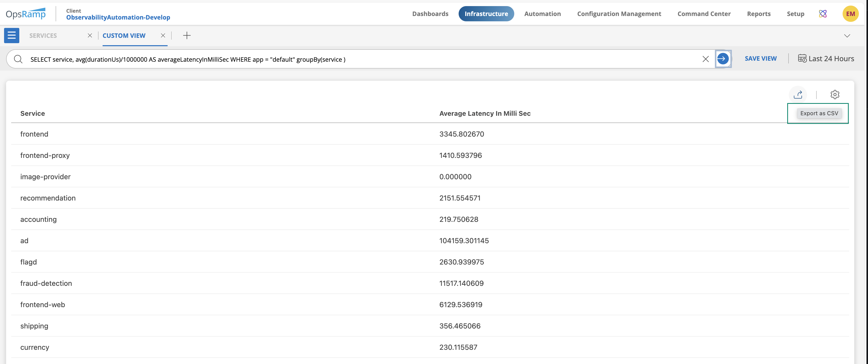Select the accounting service row
868x364 pixels.
point(430,219)
